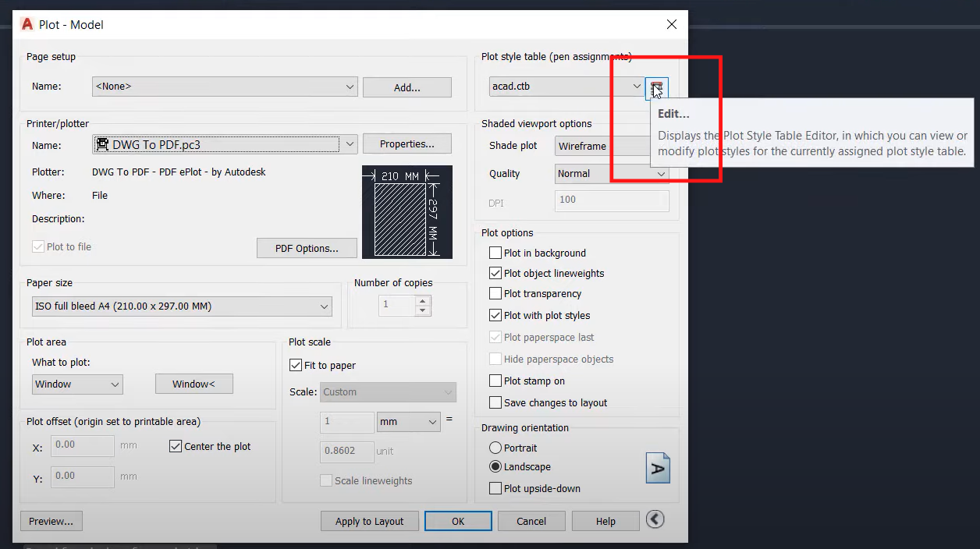The image size is (980, 549).
Task: Click the 0.8602 scale unit field
Action: [x=346, y=452]
